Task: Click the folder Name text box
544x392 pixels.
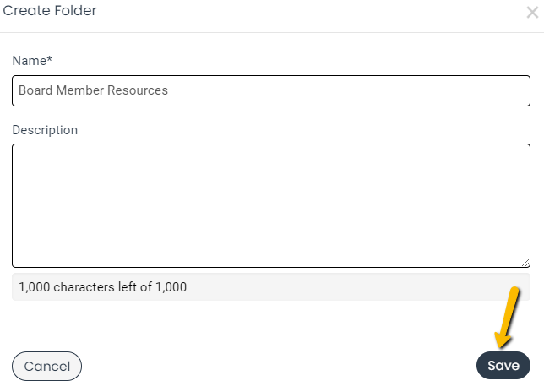Action: (x=271, y=90)
